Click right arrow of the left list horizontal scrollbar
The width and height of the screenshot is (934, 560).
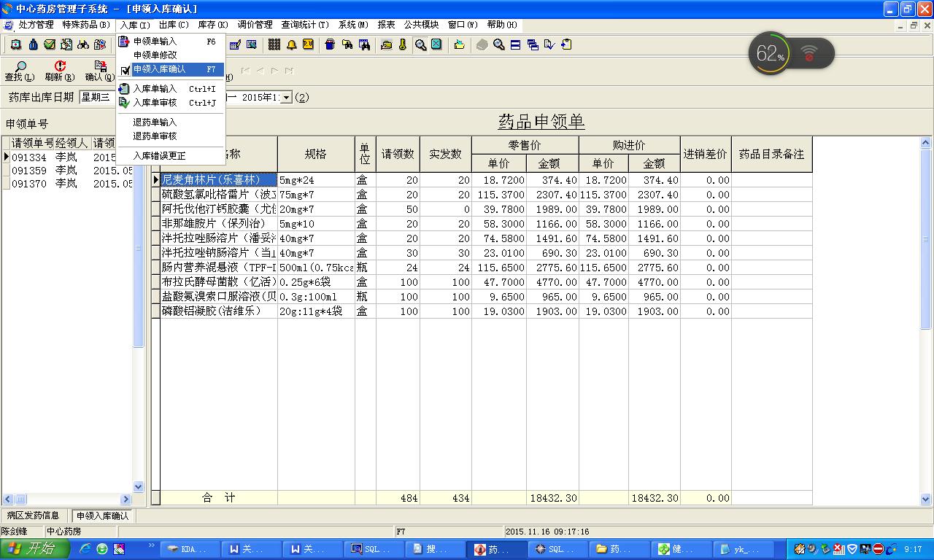pyautogui.click(x=126, y=499)
